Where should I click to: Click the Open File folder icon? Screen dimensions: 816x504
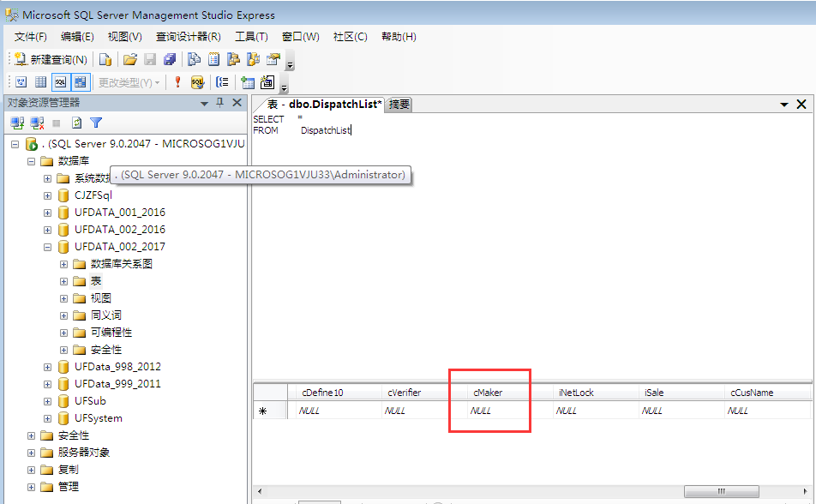click(x=130, y=59)
